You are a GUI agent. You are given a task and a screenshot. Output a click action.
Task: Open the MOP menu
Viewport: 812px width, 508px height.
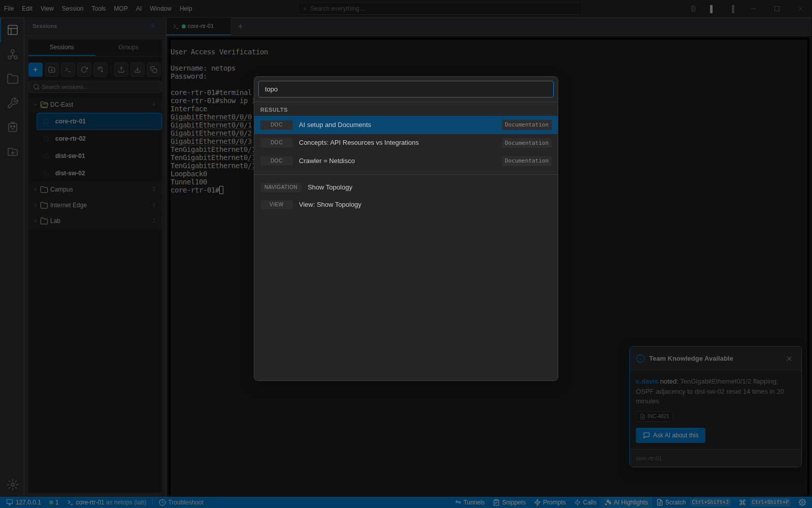(x=121, y=9)
